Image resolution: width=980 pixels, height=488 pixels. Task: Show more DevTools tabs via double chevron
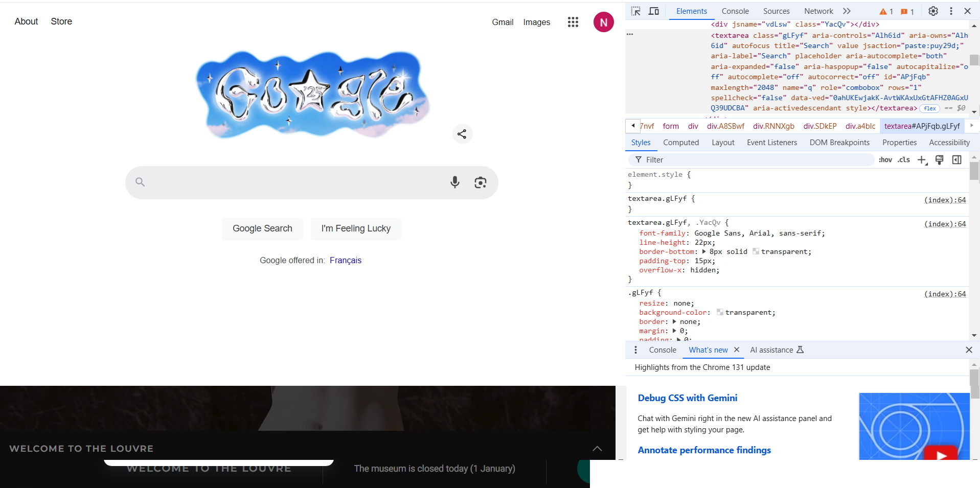point(847,11)
